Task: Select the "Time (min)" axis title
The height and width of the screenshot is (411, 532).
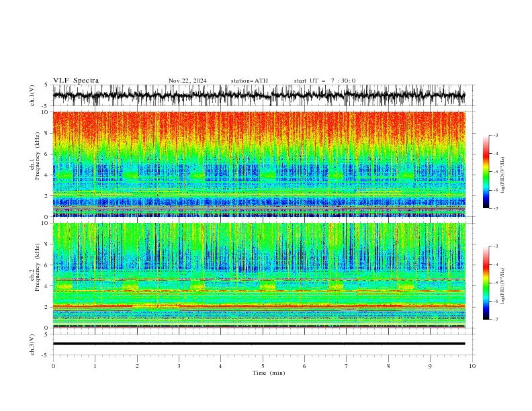Action: click(269, 373)
